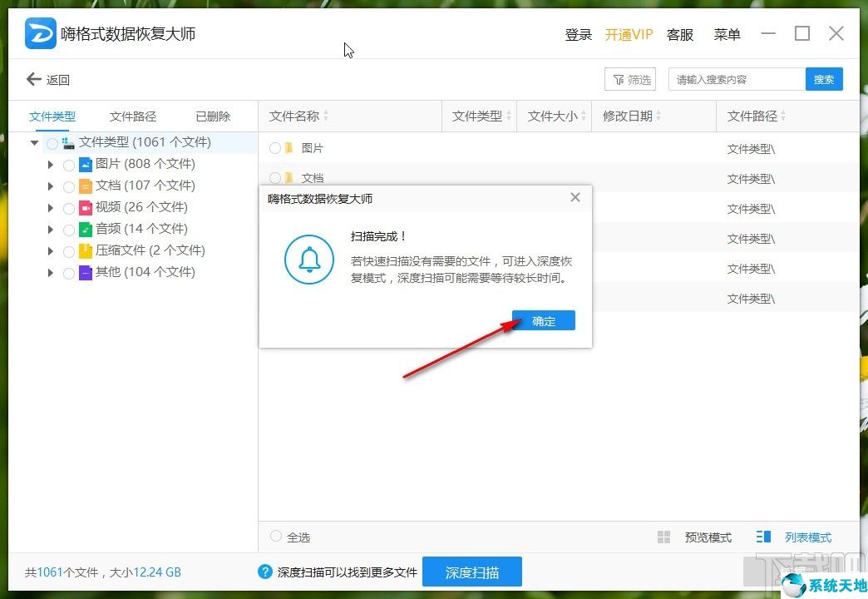
Task: Click the 压缩文件 archive category icon
Action: [x=86, y=250]
